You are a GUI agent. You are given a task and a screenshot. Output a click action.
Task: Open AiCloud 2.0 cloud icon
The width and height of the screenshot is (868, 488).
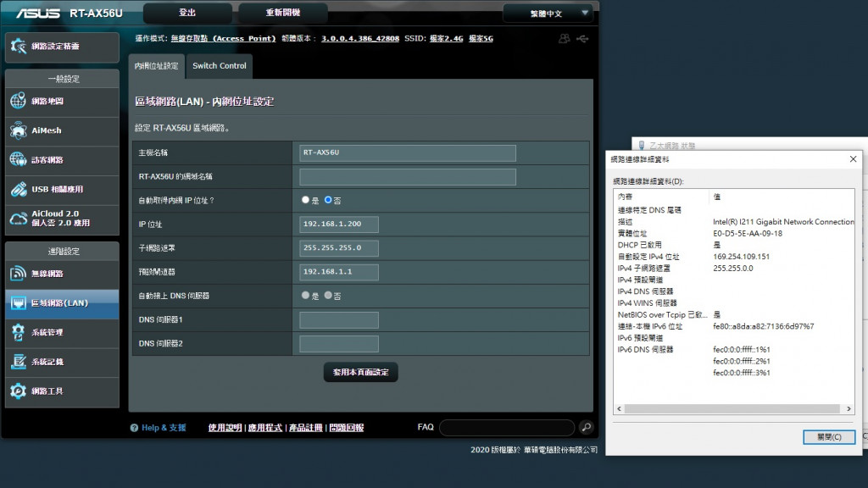pos(18,219)
